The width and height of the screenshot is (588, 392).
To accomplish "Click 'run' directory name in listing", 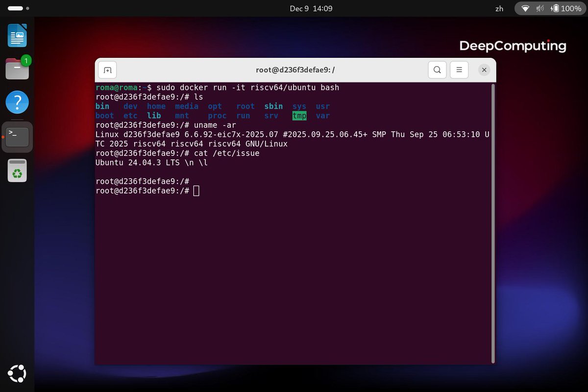I will click(243, 116).
